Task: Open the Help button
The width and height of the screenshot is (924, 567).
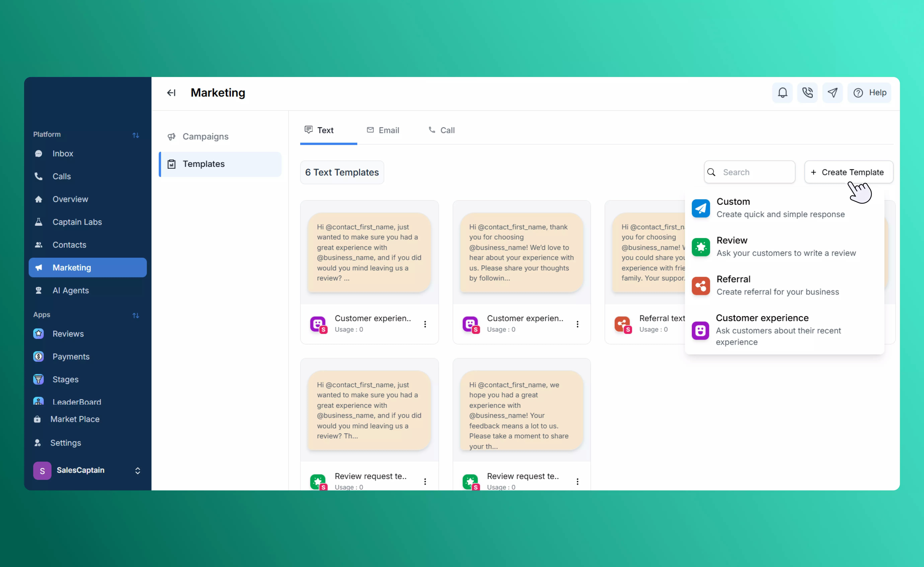Action: pos(869,93)
